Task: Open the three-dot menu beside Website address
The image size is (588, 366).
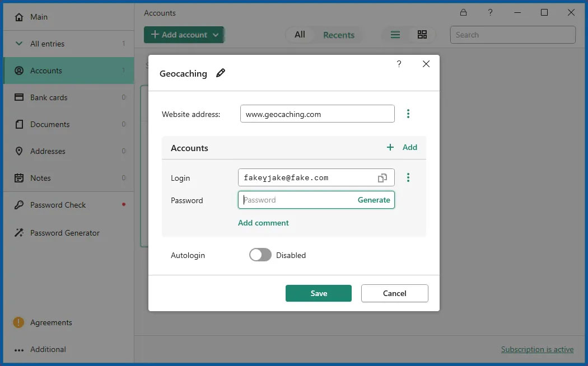Action: click(408, 114)
